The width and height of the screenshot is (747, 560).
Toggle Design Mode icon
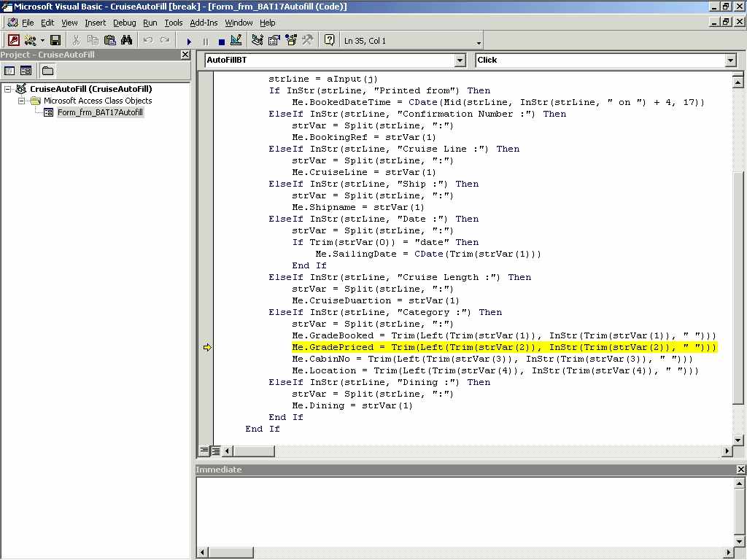[236, 41]
